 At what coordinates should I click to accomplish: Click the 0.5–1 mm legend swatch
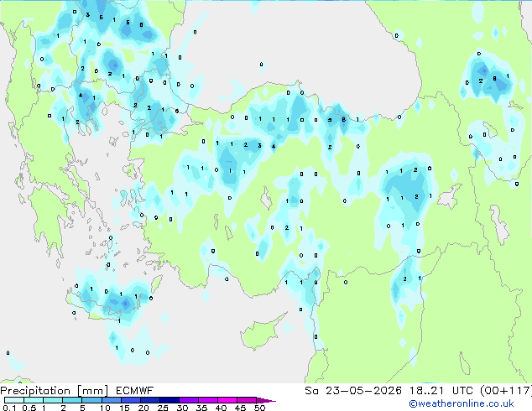pos(34,400)
